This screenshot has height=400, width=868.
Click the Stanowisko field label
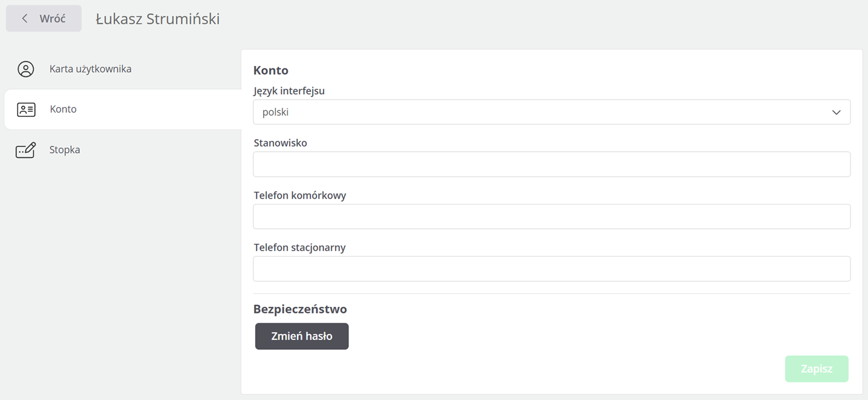pos(281,143)
